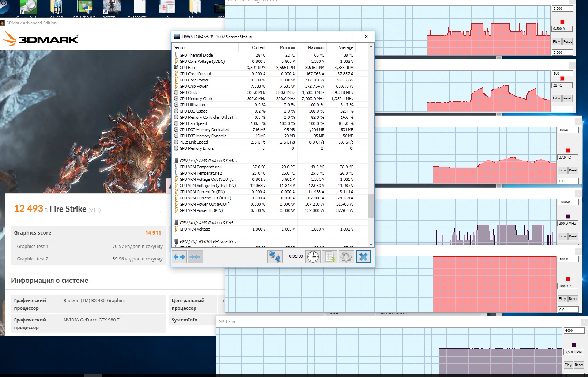The image size is (588, 377).
Task: Click the circle icon beside GPU Clock row
Action: 176,92
